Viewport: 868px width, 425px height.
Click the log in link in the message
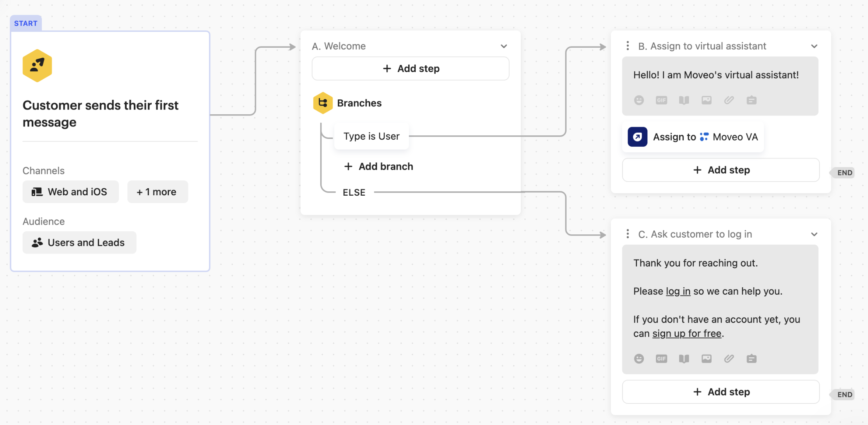[678, 291]
